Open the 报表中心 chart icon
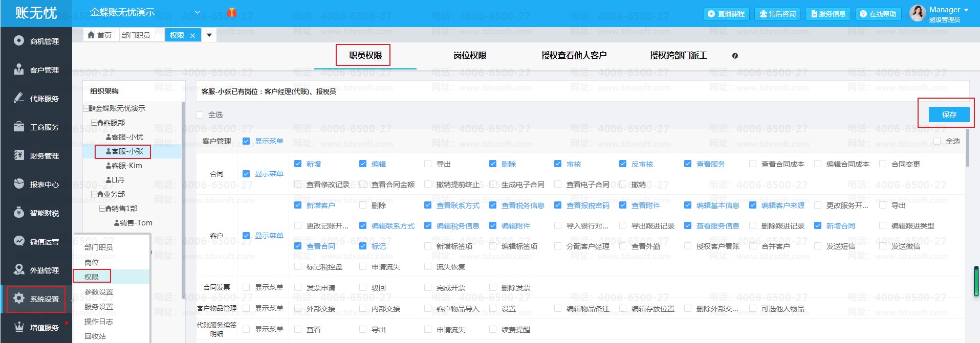The width and height of the screenshot is (980, 343). 19,184
